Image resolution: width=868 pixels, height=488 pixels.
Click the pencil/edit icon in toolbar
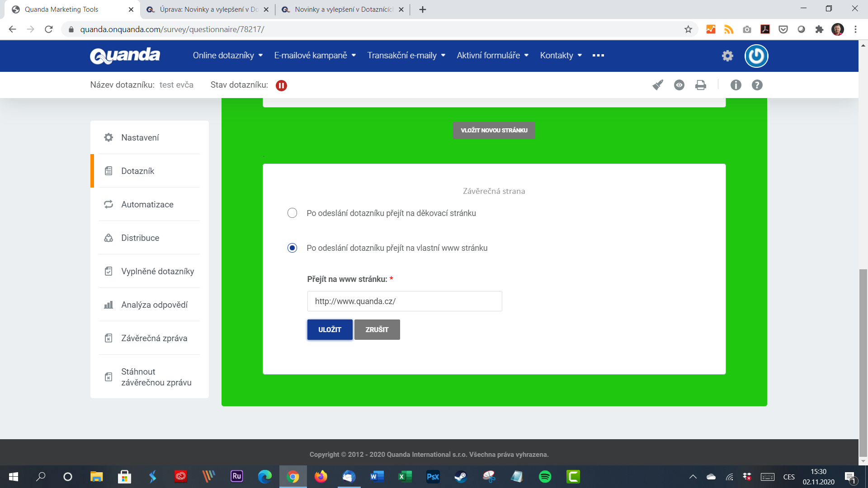pyautogui.click(x=657, y=84)
